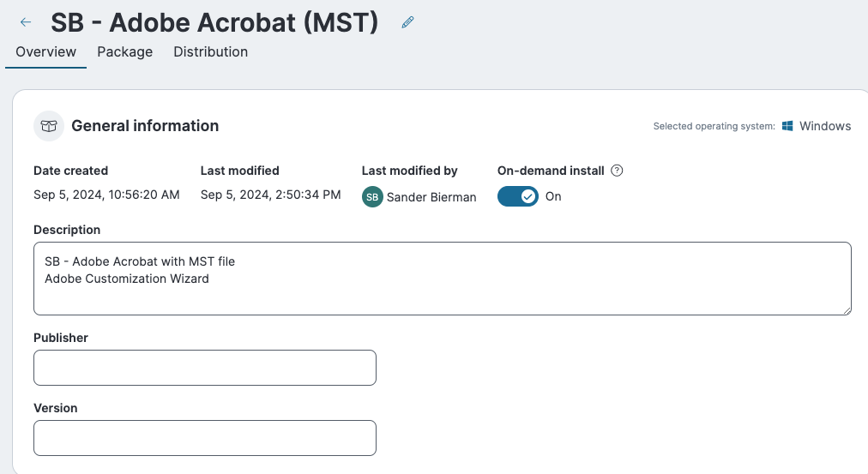Click the SB - Adobe Acrobat (MST) title
The image size is (868, 474).
pos(214,22)
